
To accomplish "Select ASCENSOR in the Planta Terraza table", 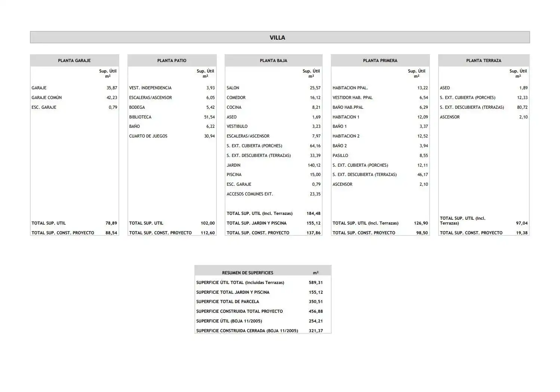I will (x=450, y=117).
